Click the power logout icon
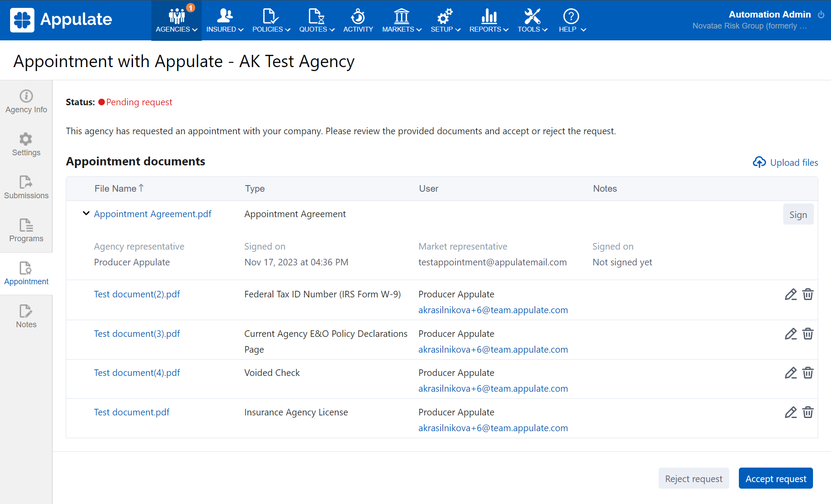 pyautogui.click(x=821, y=14)
